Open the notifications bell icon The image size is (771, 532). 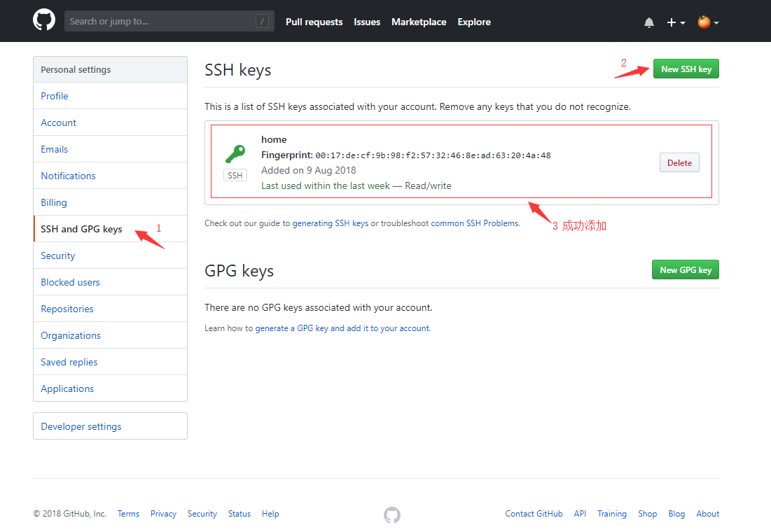coord(649,22)
